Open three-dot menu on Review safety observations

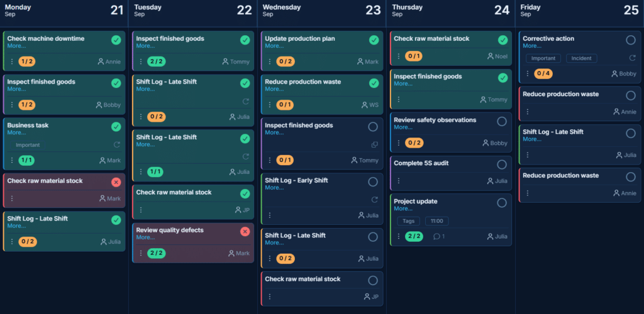pos(398,143)
